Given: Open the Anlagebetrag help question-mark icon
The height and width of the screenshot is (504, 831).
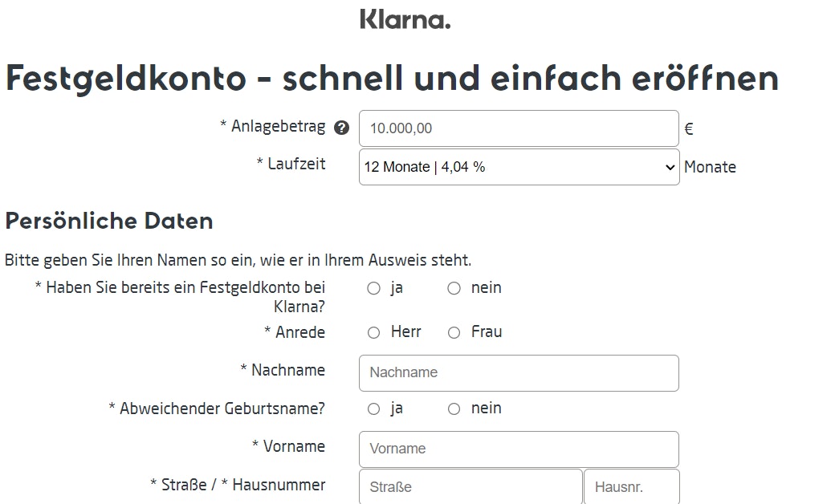Looking at the screenshot, I should click(341, 126).
